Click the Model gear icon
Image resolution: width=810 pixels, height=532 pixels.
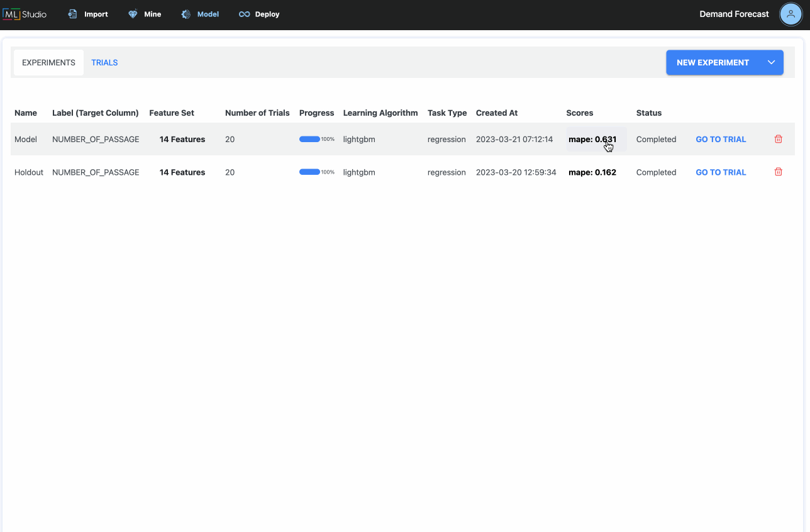pyautogui.click(x=186, y=14)
